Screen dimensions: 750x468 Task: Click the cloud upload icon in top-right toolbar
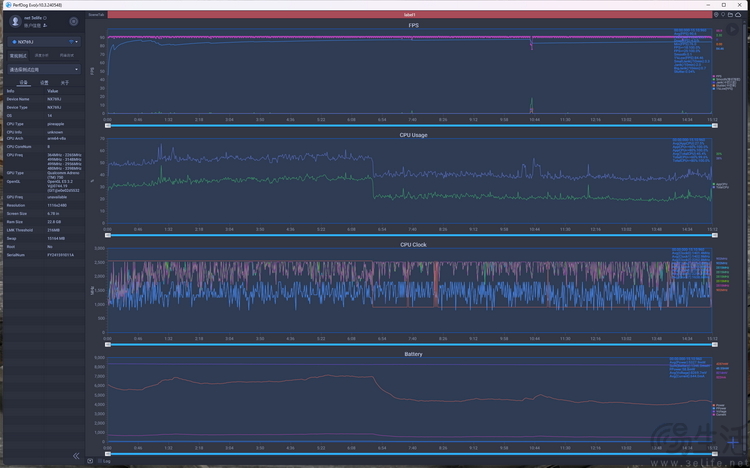pyautogui.click(x=738, y=15)
